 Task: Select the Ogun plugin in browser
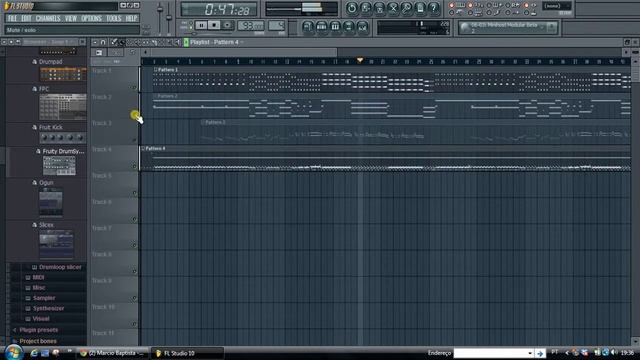pos(46,182)
